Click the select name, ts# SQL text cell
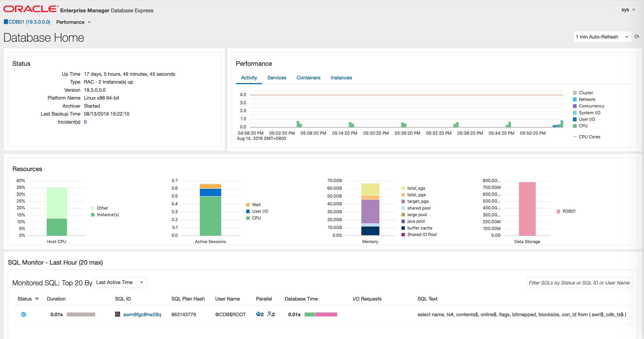 pyautogui.click(x=522, y=314)
